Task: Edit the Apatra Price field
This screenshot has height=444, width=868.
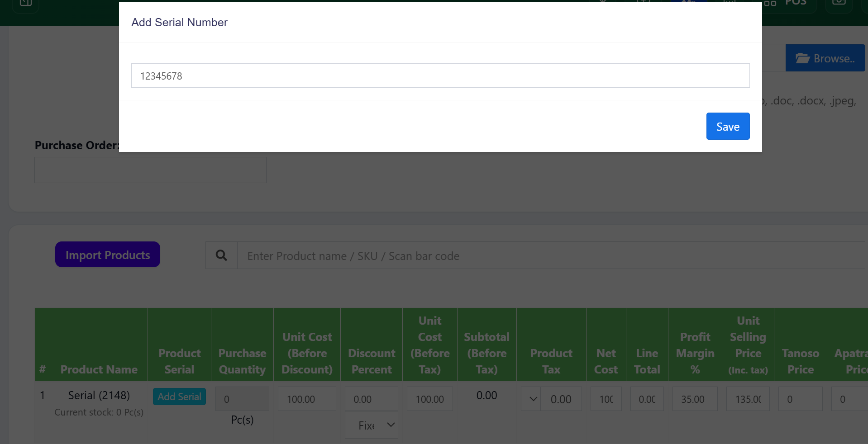Action: point(849,399)
